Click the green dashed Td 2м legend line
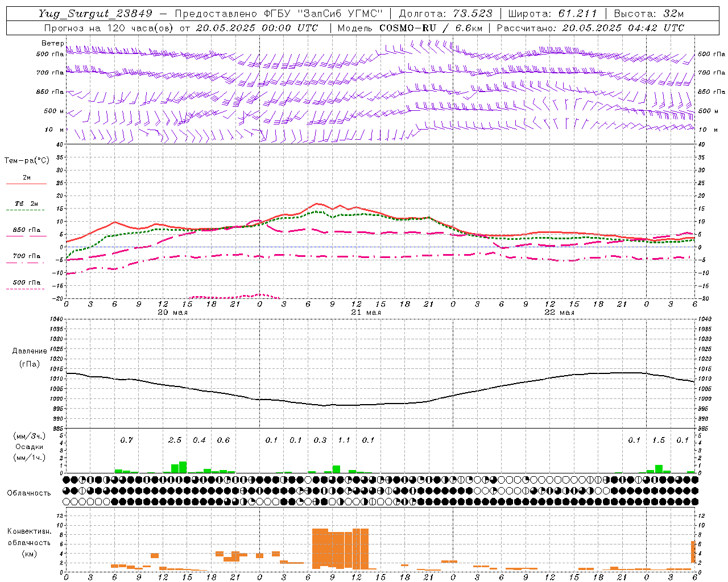This screenshot has width=728, height=582. point(25,210)
